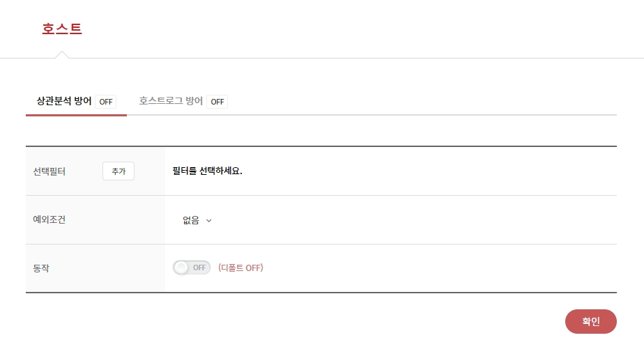644x356 pixels.
Task: Click the triangle pointer below 호스트
Action: [62, 54]
